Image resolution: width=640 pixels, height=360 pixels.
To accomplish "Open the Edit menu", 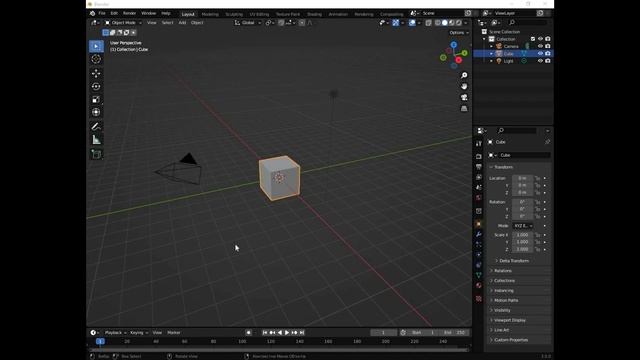I will pyautogui.click(x=114, y=13).
